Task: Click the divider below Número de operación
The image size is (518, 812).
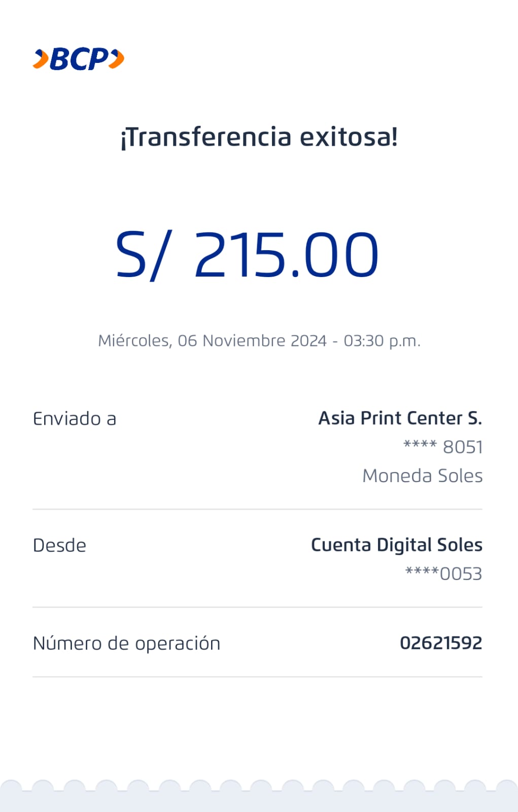Action: [257, 676]
